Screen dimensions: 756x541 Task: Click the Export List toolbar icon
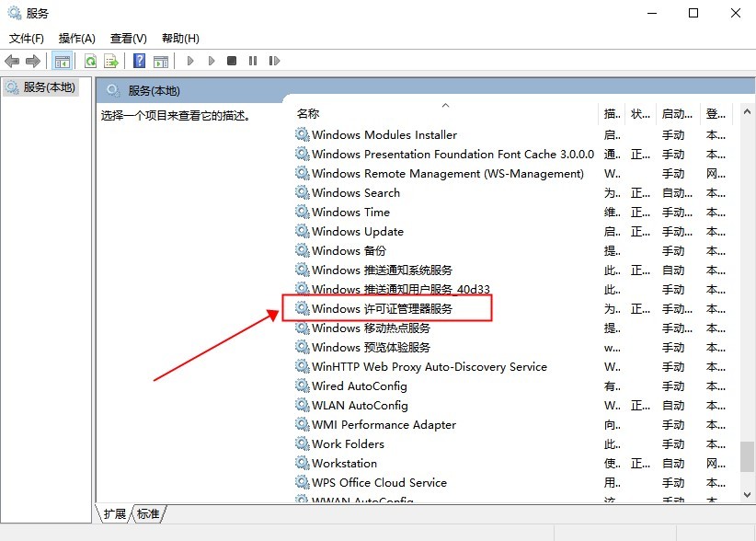point(111,62)
